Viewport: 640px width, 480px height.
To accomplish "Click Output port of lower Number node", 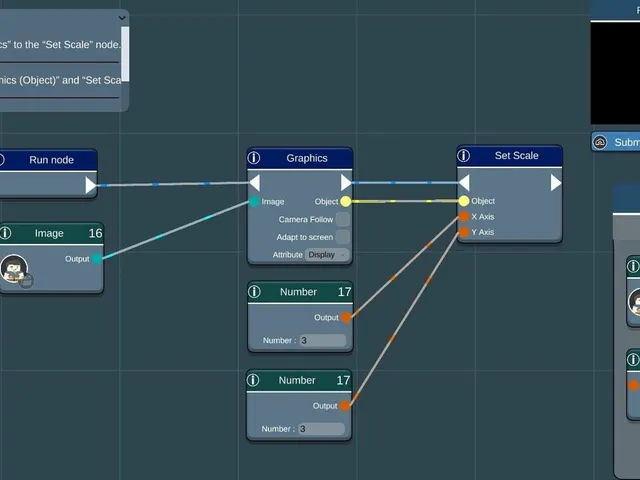I will point(344,406).
